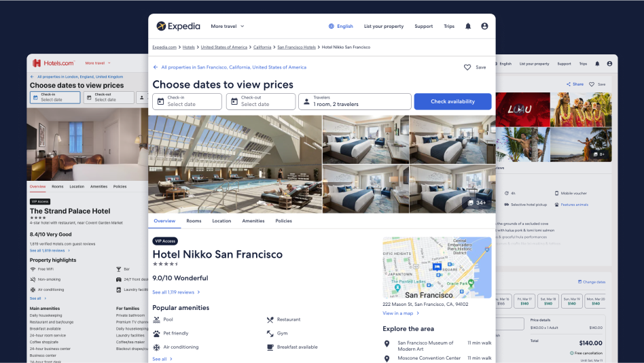Expand the More travel dropdown in Expedia
The image size is (644, 363).
tap(227, 27)
